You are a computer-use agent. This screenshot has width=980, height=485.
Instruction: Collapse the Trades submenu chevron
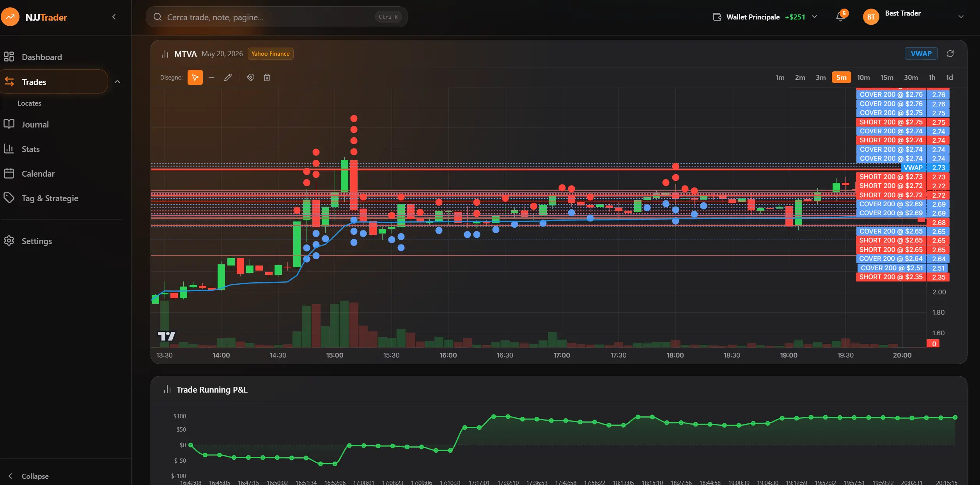tap(117, 81)
